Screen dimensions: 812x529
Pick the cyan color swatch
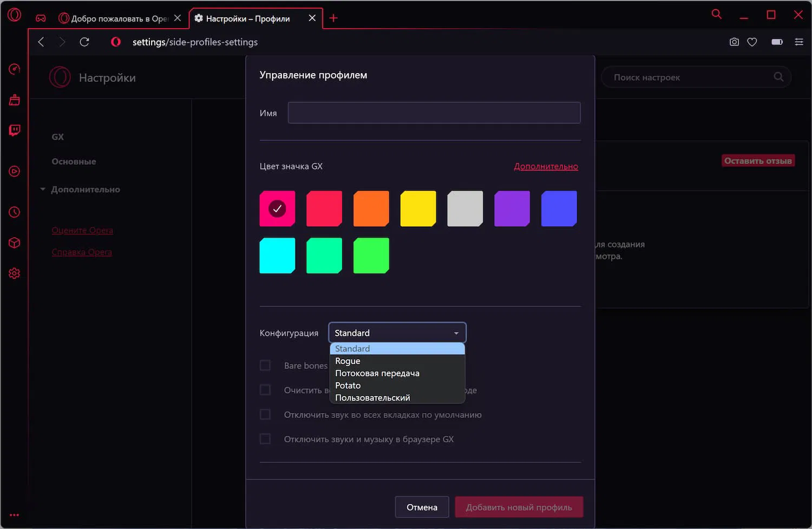pos(277,256)
